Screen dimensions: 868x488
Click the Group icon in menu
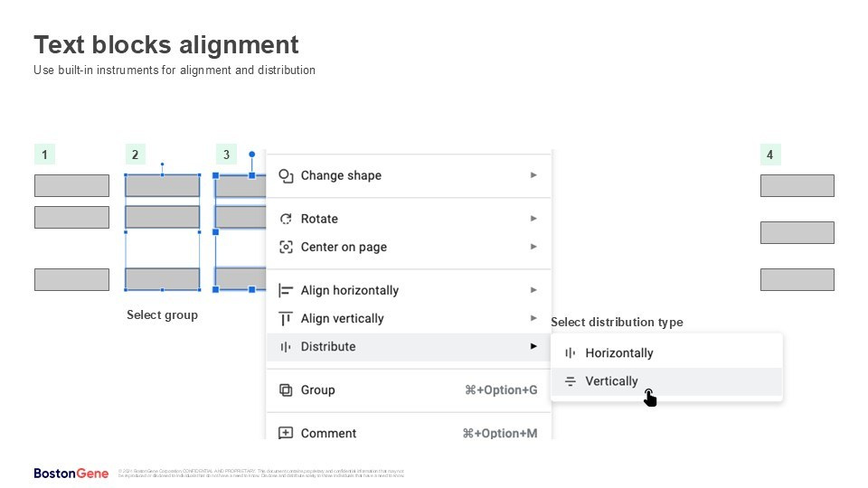[286, 389]
